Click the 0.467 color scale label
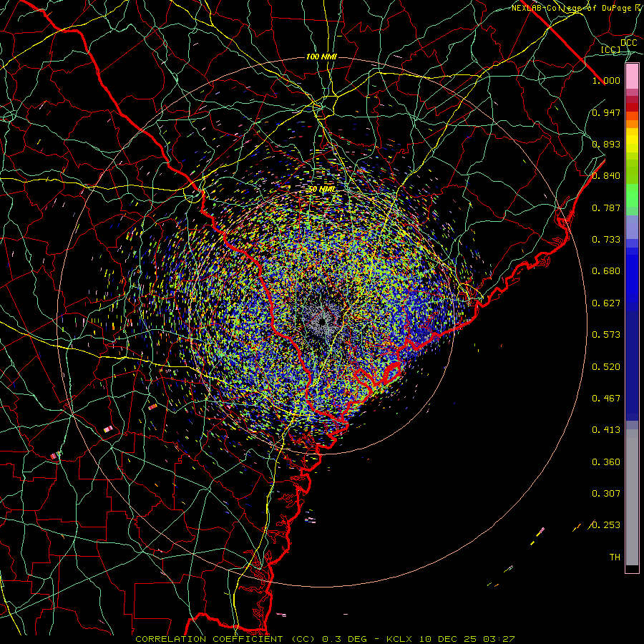The height and width of the screenshot is (644, 644). (606, 399)
